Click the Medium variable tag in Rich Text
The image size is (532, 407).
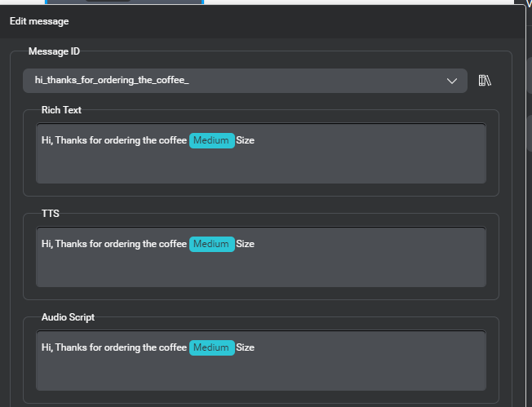(x=211, y=140)
